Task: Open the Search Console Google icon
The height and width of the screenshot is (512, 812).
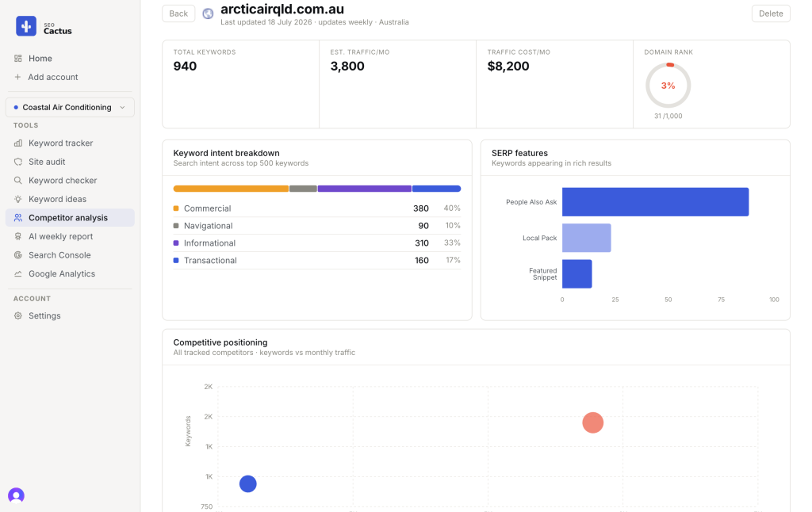Action: (x=18, y=254)
